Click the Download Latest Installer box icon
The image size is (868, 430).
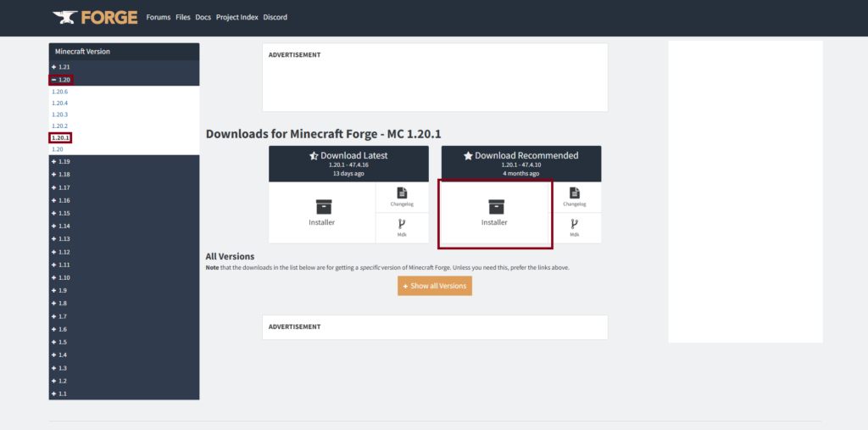click(323, 207)
